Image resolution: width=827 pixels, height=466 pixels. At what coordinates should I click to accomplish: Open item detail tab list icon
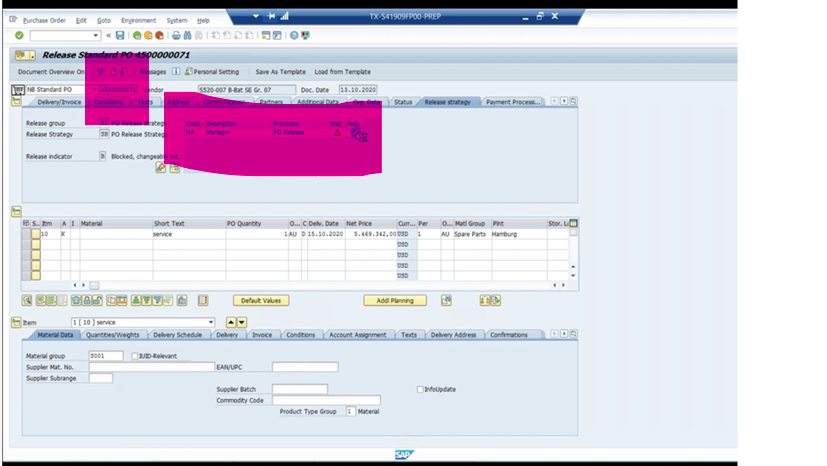click(573, 334)
